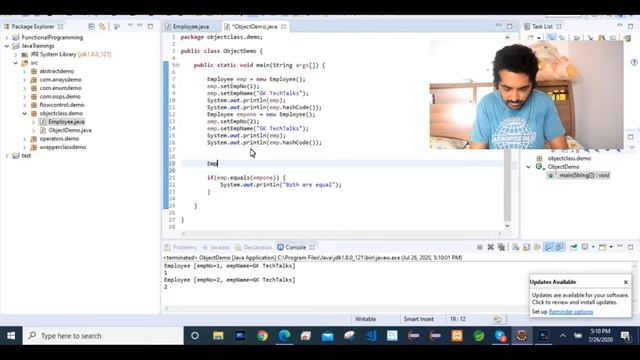This screenshot has width=640, height=360.
Task: Click the Package Explorer filter icon beside Link with Editor
Action: click(x=117, y=27)
